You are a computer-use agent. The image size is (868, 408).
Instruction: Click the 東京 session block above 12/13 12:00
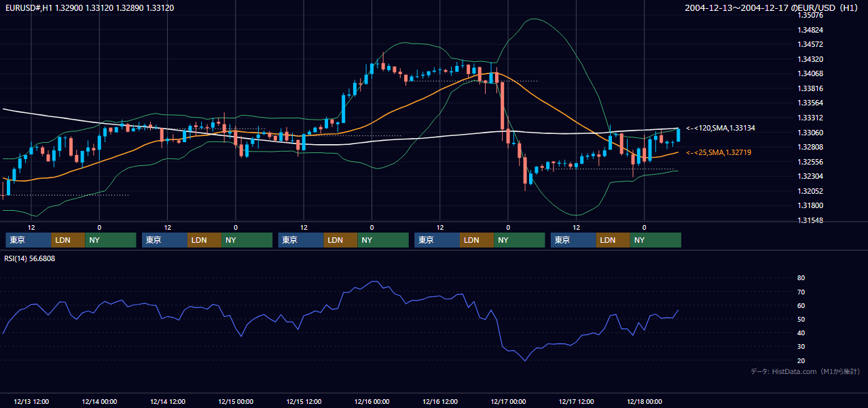[x=29, y=240]
